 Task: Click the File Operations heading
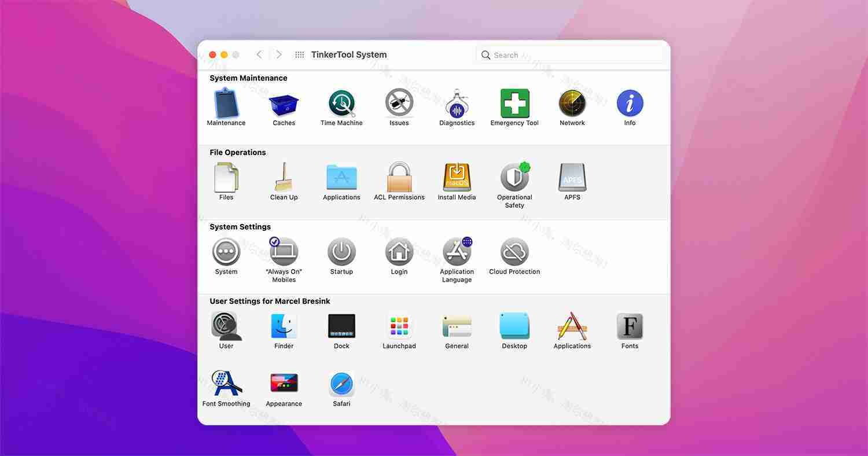[x=238, y=153]
